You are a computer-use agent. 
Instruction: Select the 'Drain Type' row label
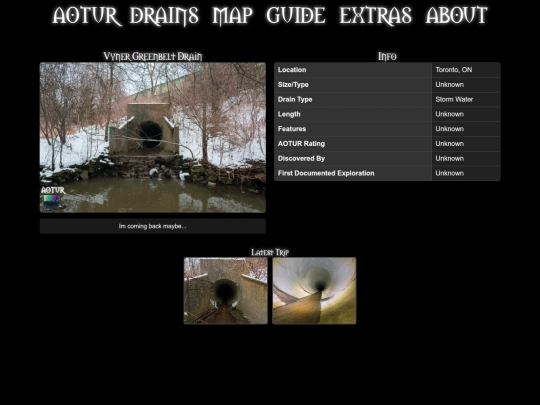295,100
